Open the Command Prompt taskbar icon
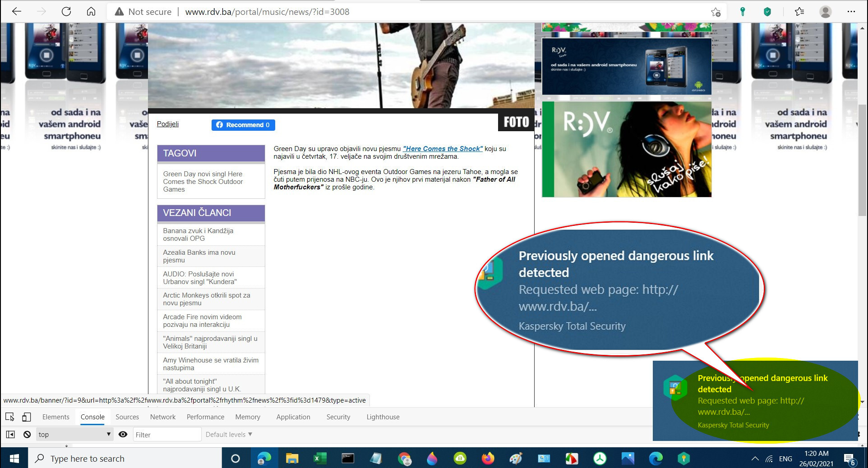Viewport: 868px width, 468px height. tap(348, 459)
